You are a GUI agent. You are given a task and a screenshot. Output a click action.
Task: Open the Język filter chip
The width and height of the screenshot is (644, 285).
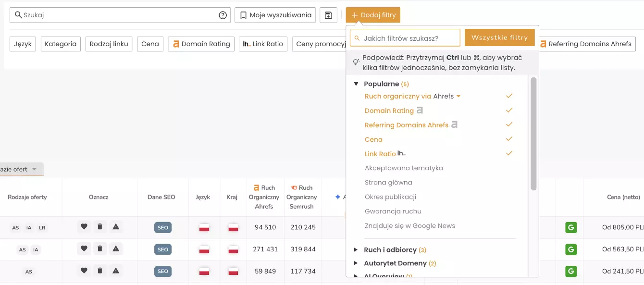[23, 44]
